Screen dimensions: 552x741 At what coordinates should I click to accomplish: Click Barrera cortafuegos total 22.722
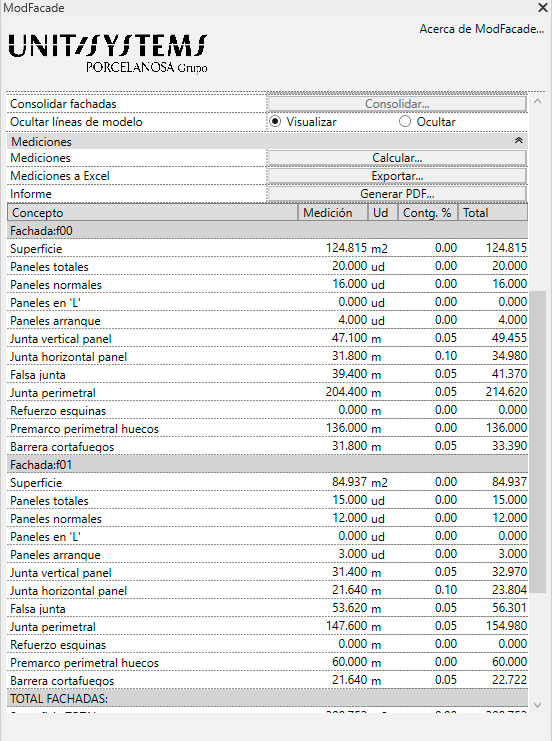tap(509, 680)
